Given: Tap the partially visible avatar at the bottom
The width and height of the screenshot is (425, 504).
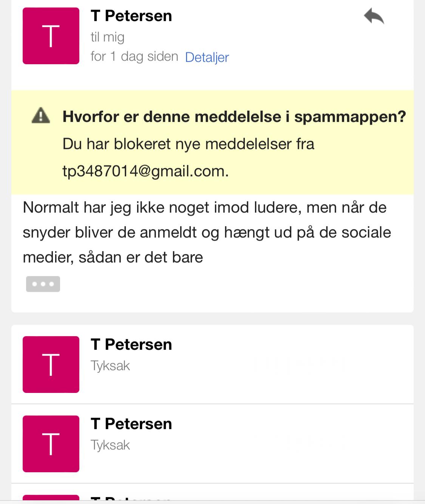Looking at the screenshot, I should coord(51,498).
